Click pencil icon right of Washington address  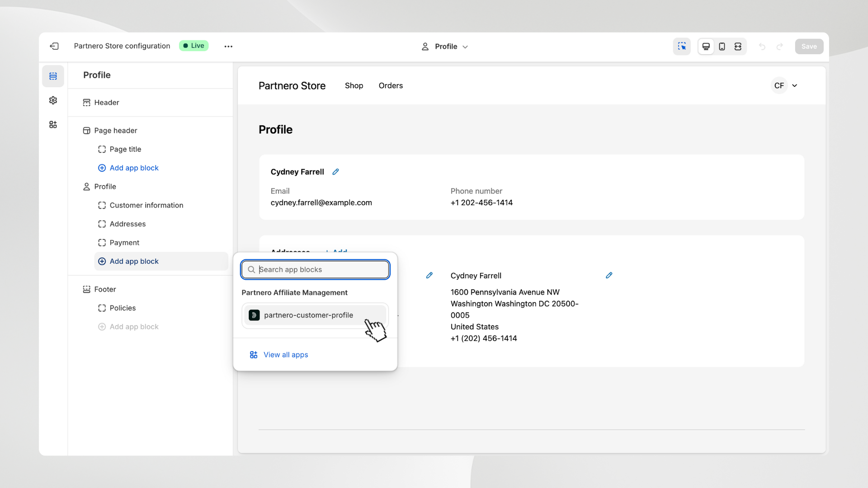point(609,275)
